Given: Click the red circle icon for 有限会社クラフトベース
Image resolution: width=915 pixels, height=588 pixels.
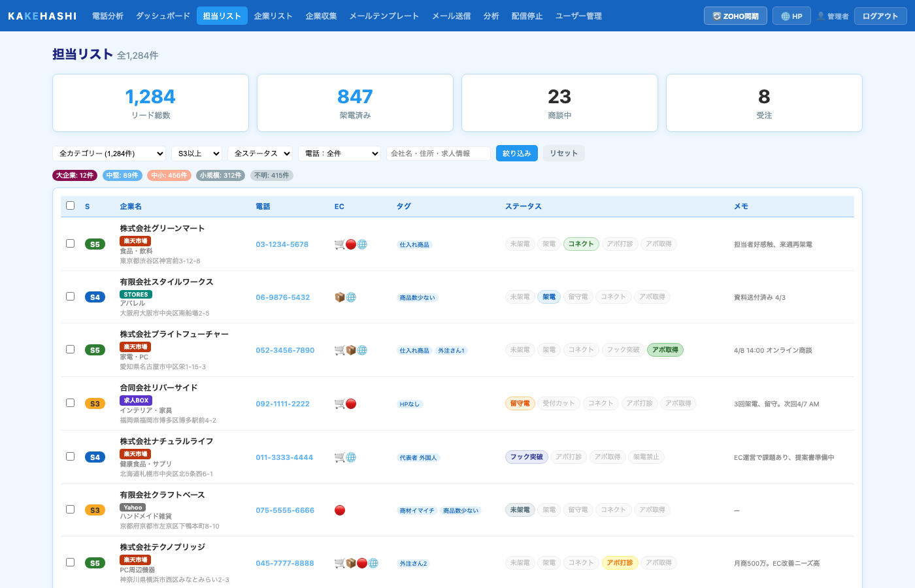Looking at the screenshot, I should [x=339, y=510].
